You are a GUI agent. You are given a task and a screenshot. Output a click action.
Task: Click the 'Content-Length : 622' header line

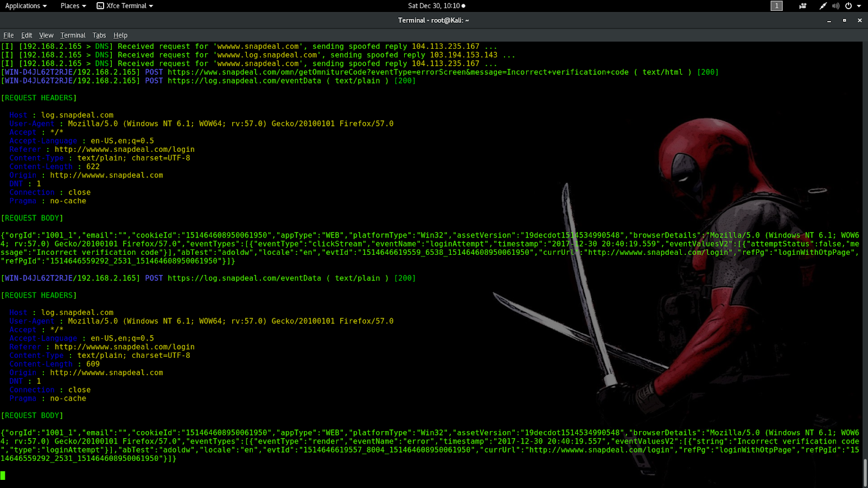point(54,166)
